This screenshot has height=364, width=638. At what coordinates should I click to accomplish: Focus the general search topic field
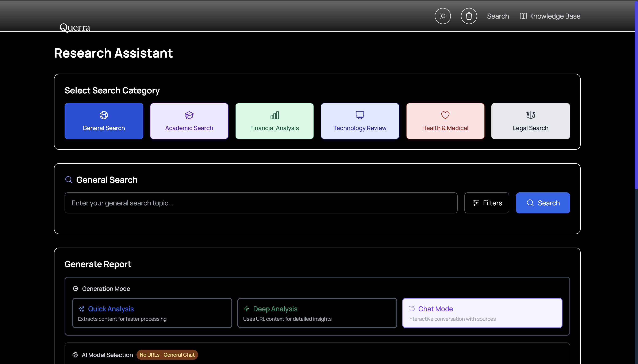[261, 203]
